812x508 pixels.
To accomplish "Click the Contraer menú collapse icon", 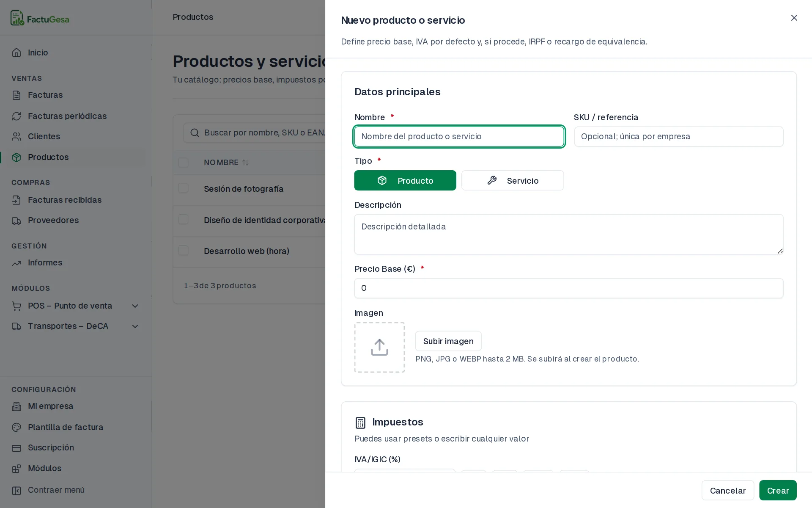I will tap(16, 490).
